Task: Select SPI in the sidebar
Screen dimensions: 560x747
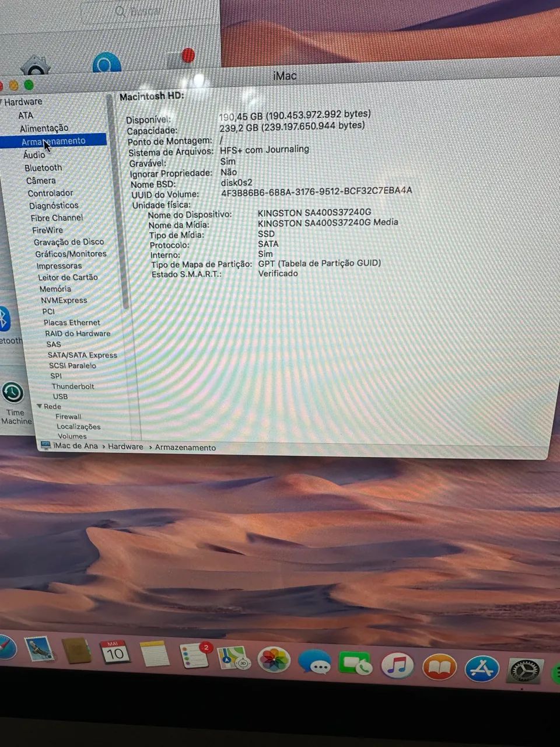Action: tap(56, 376)
